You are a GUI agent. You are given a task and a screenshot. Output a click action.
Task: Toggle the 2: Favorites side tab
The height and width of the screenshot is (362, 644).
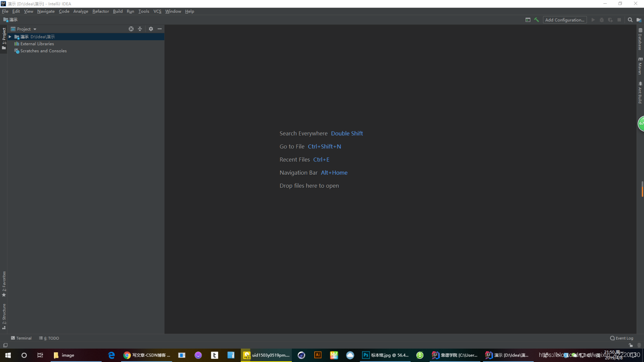pos(4,284)
